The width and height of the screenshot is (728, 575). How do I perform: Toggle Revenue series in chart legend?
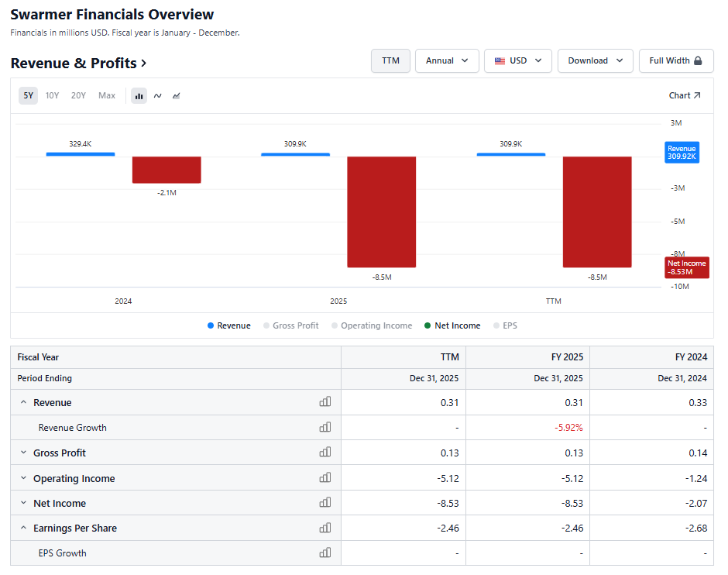(x=229, y=325)
